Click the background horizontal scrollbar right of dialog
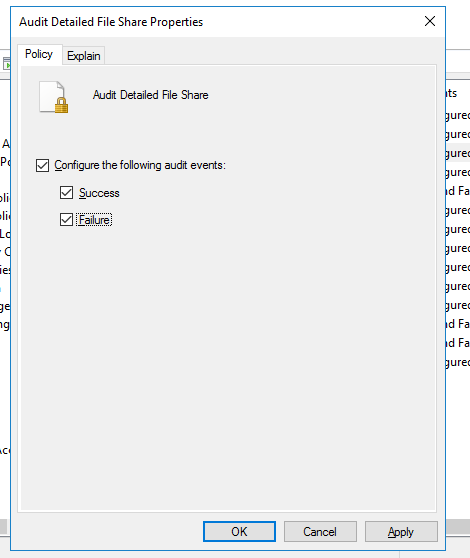 [x=458, y=527]
